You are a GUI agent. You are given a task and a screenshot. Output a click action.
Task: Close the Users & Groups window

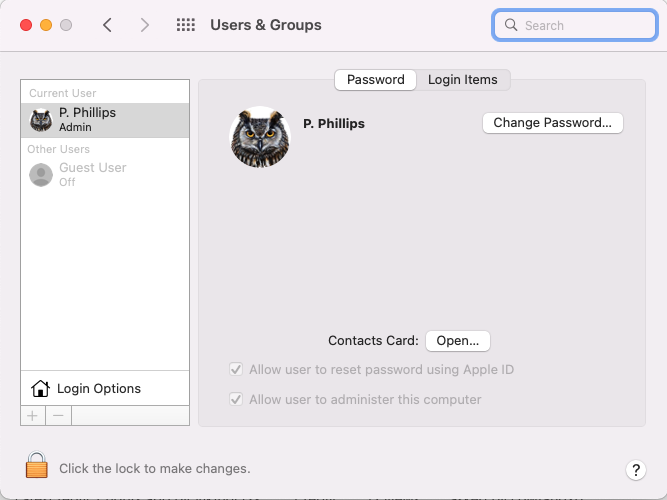26,25
